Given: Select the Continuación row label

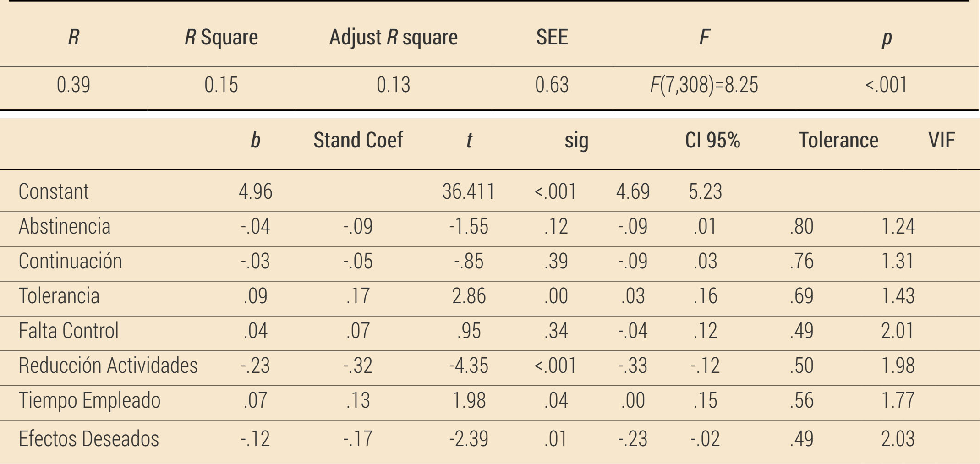Looking at the screenshot, I should [x=70, y=261].
